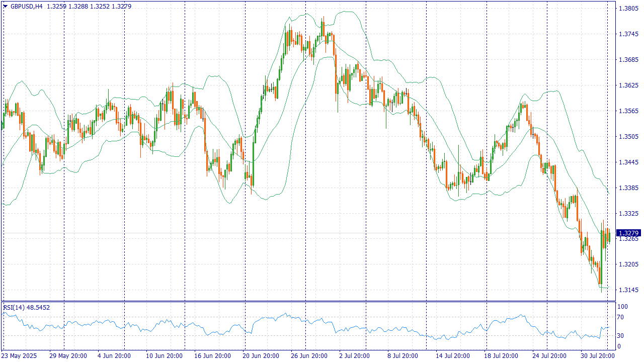Viewport: 644px width, 362px height.
Task: Click the 4 Jun 20:00 time label
Action: tap(114, 356)
